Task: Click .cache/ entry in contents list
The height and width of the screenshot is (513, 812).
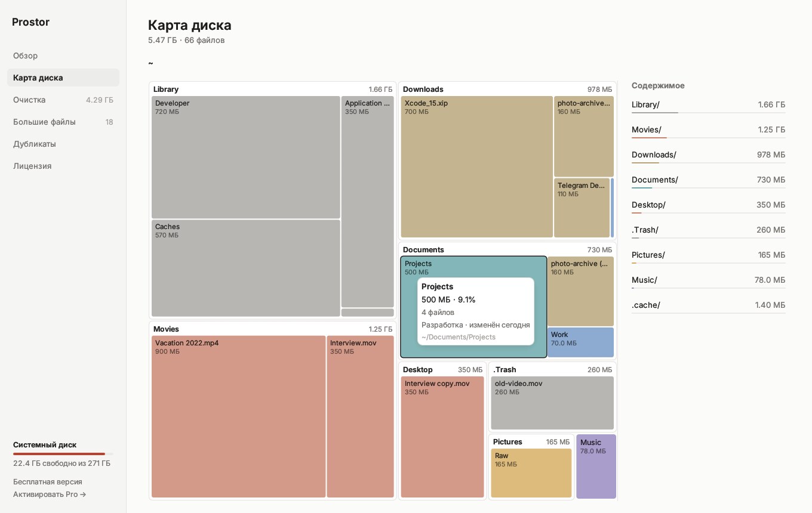Action: click(x=708, y=305)
